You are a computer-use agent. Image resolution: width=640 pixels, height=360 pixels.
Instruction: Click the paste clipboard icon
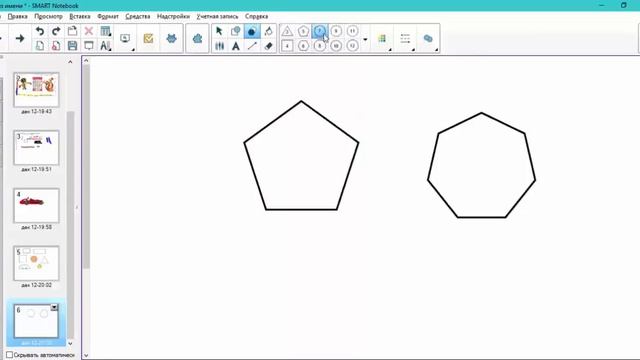[72, 31]
